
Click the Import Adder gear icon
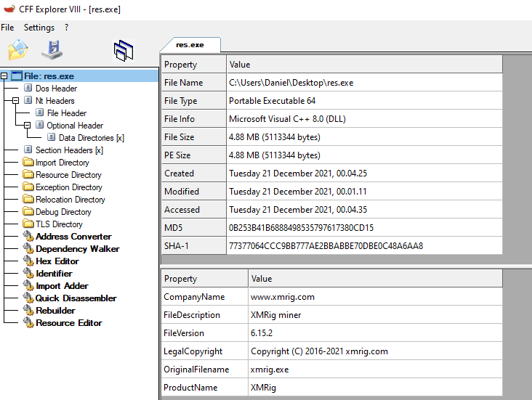(x=28, y=286)
